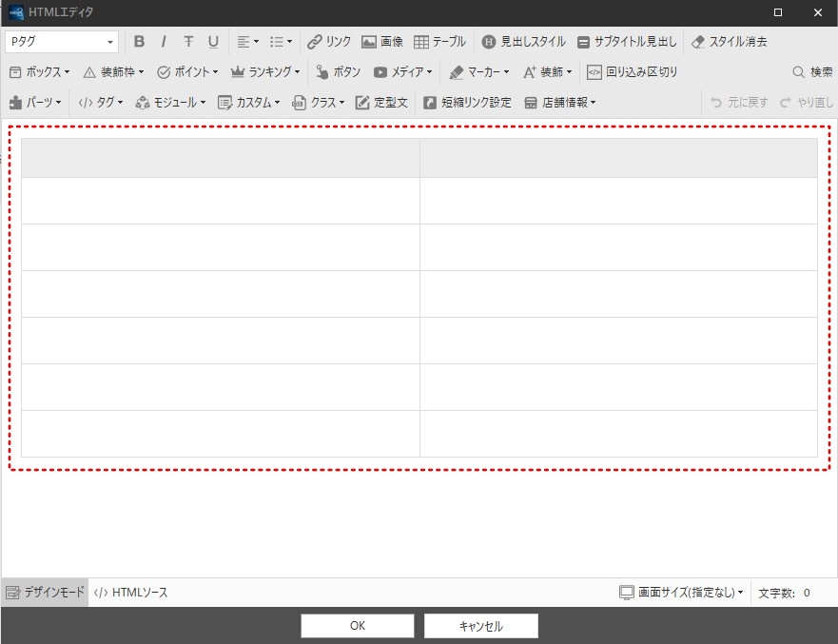This screenshot has width=838, height=644.
Task: Click the キャンセル button
Action: (x=481, y=626)
